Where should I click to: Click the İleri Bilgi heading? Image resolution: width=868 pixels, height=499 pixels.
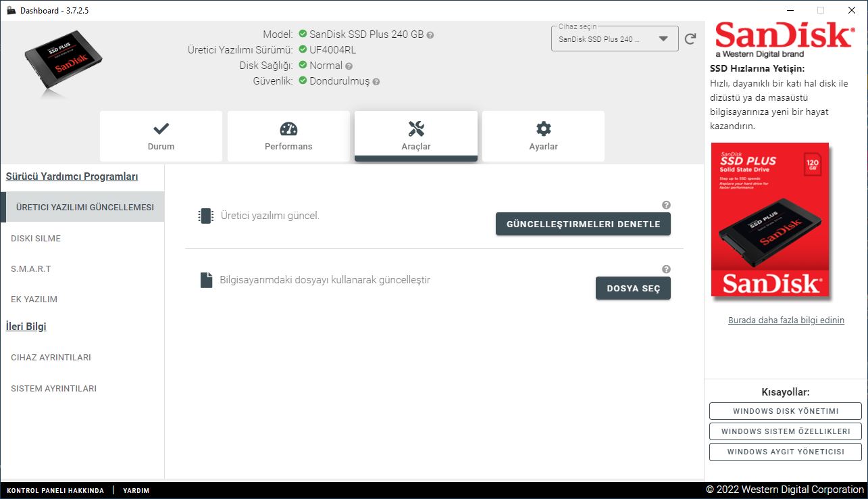click(x=26, y=327)
